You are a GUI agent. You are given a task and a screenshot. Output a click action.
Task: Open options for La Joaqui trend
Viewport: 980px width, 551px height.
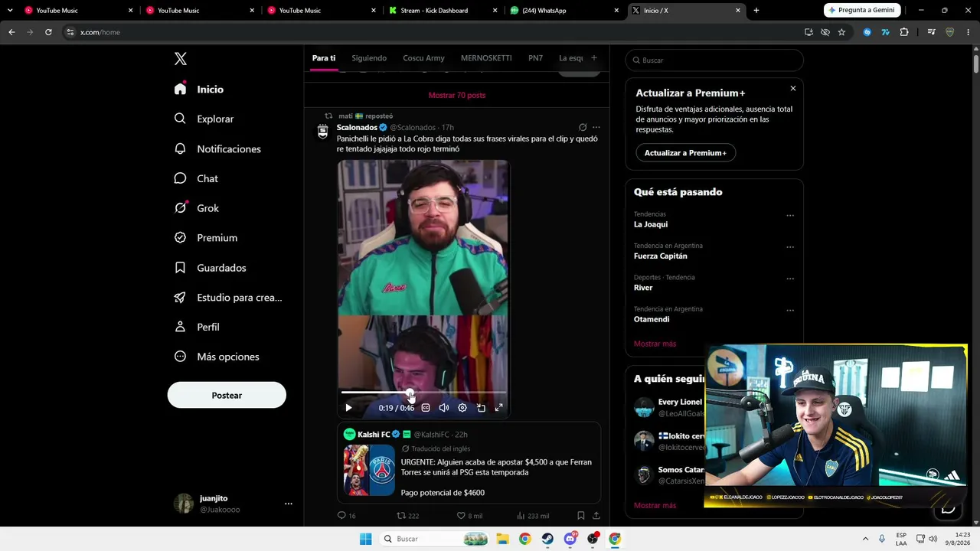[x=790, y=216]
